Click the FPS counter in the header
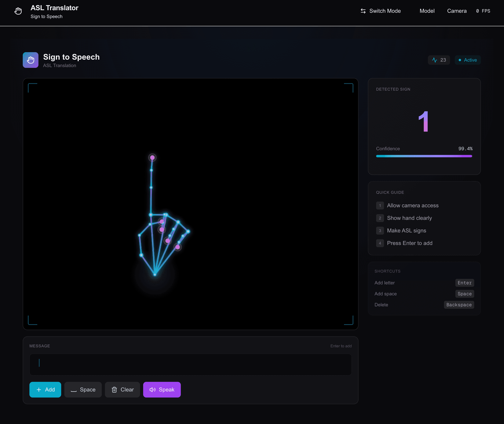504x424 pixels. point(483,11)
